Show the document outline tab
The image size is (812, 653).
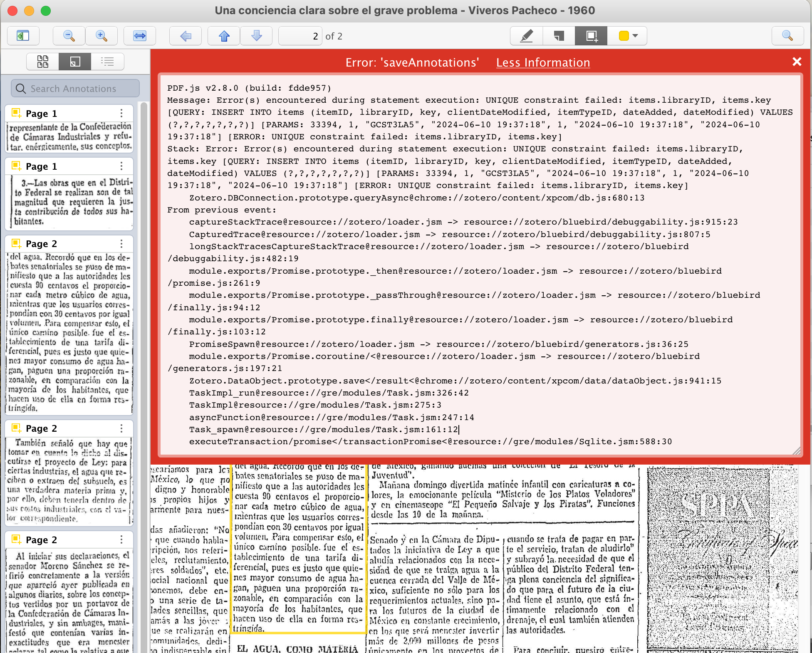[107, 62]
